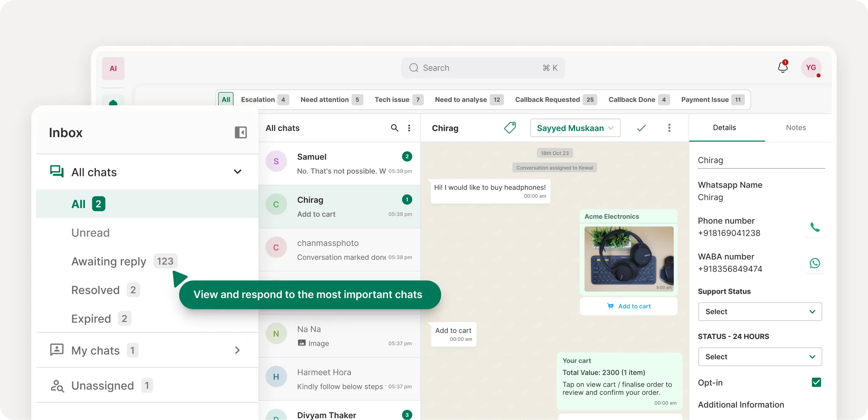This screenshot has height=420, width=868.
Task: Toggle the Opt-in checkbox
Action: pyautogui.click(x=817, y=382)
